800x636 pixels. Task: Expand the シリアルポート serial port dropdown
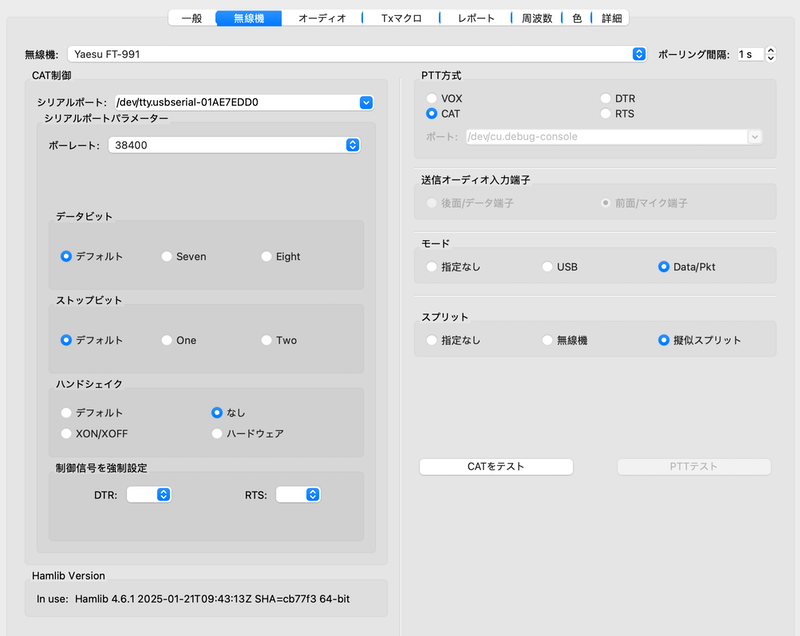(x=366, y=102)
